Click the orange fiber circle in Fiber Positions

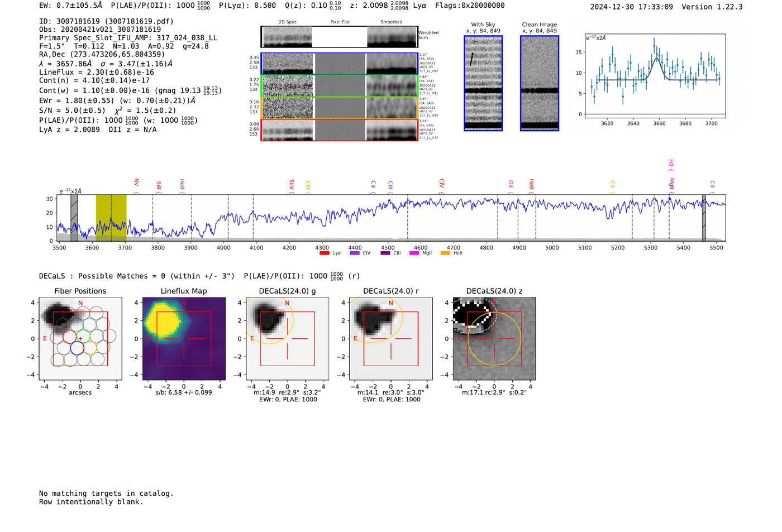[90, 348]
